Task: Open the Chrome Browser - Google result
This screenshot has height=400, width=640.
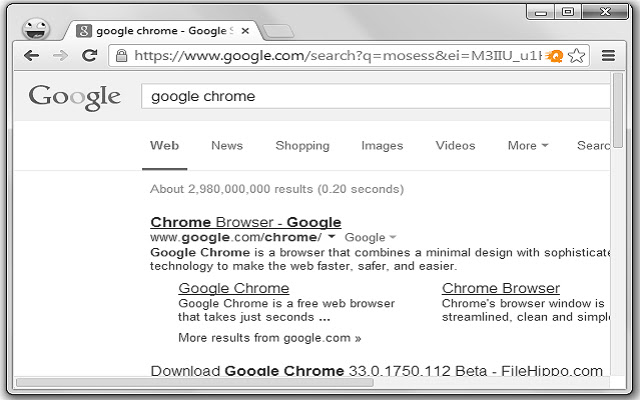Action: click(245, 222)
